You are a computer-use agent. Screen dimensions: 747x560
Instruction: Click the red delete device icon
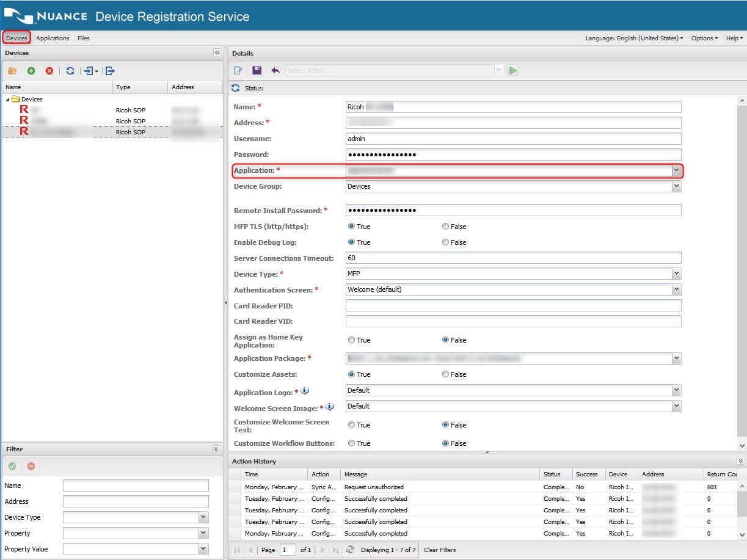click(x=49, y=71)
